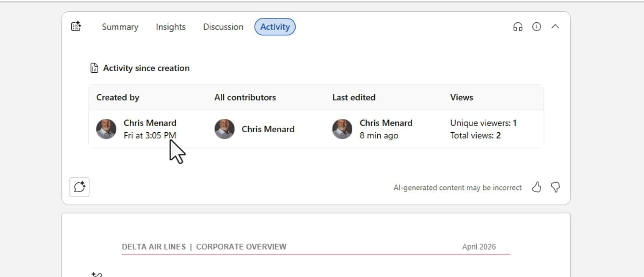The height and width of the screenshot is (277, 644).
Task: Click the Activity since creation heading
Action: (146, 68)
